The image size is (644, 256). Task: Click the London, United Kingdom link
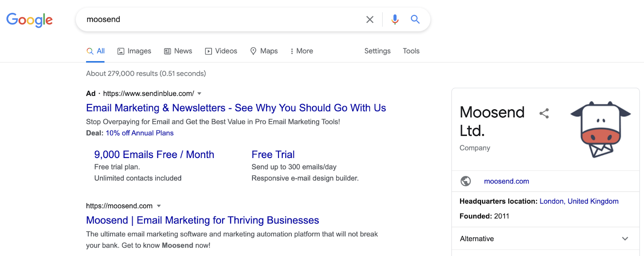coord(579,201)
